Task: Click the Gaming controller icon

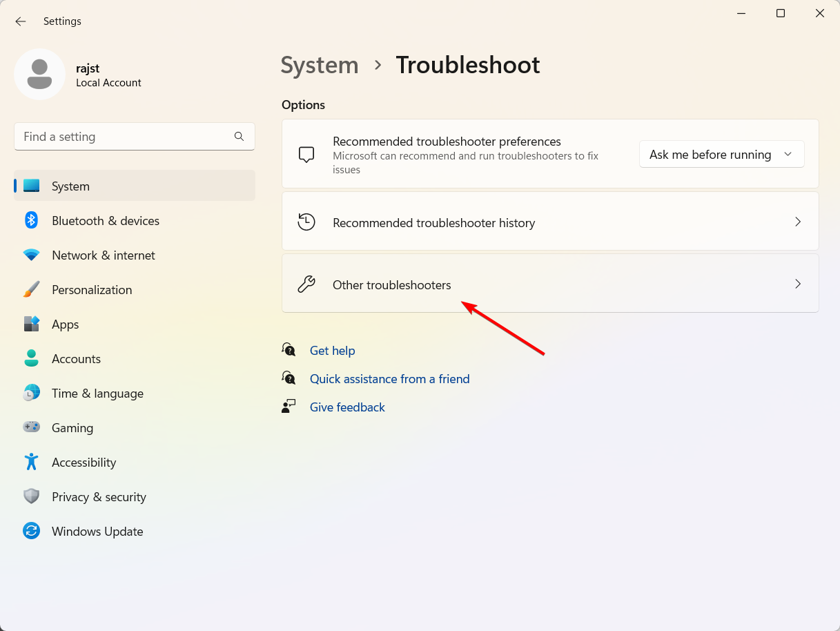Action: click(x=31, y=427)
